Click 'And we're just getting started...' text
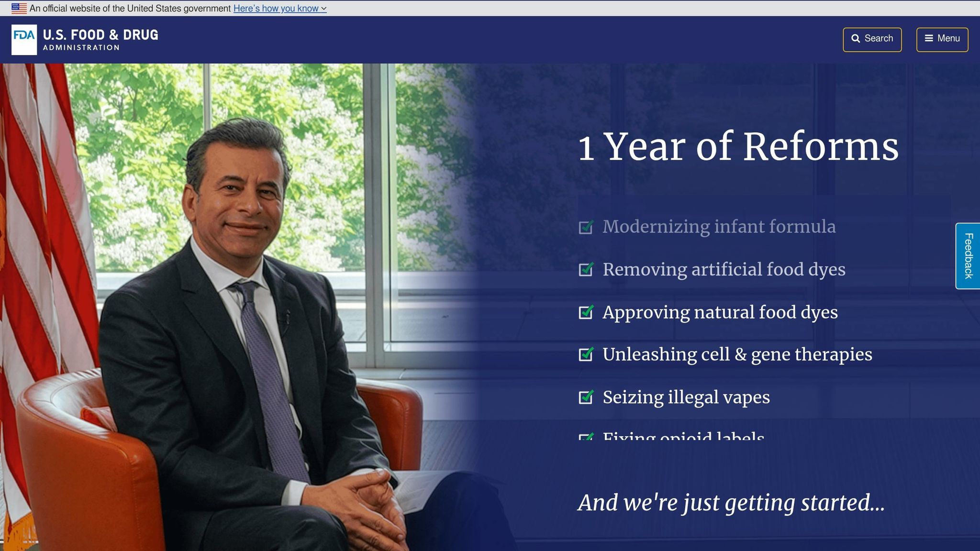Screen dimensions: 980x551 [x=731, y=503]
